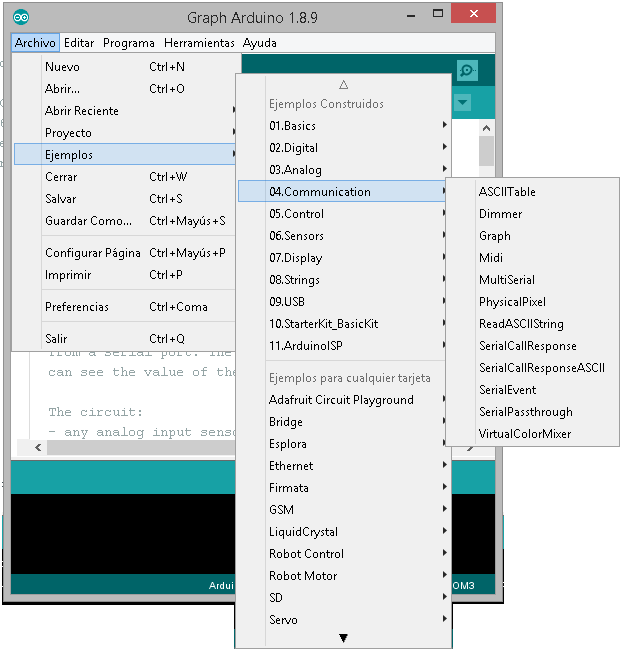The height and width of the screenshot is (653, 624).
Task: Choose Abrir... in the Archivo menu
Action: [x=125, y=89]
